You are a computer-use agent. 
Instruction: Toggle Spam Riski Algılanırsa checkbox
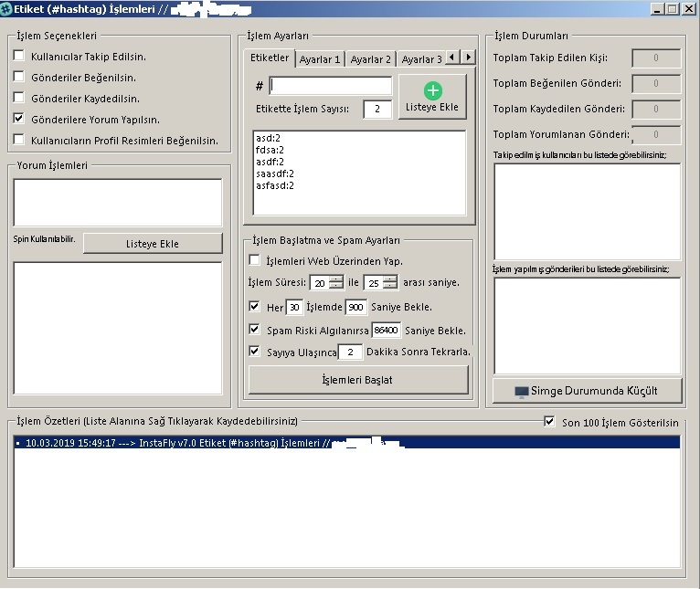click(x=254, y=330)
